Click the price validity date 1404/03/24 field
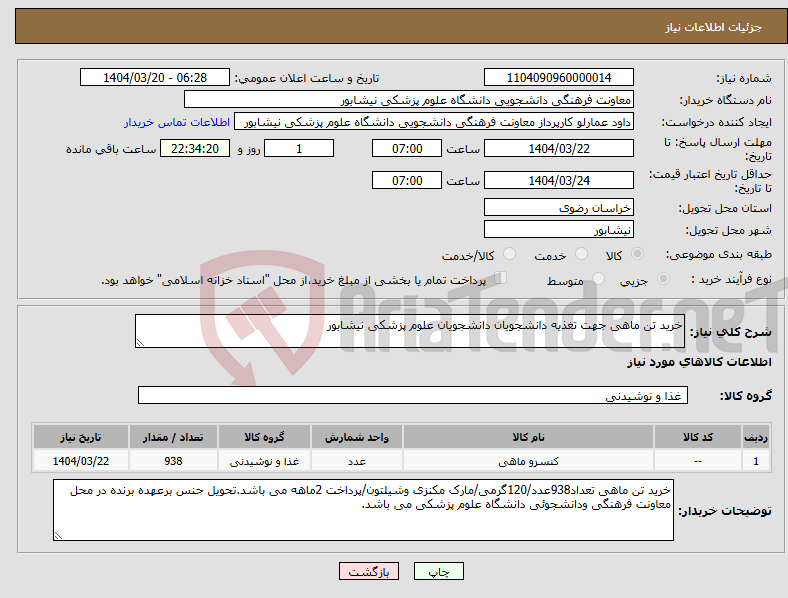 click(559, 180)
